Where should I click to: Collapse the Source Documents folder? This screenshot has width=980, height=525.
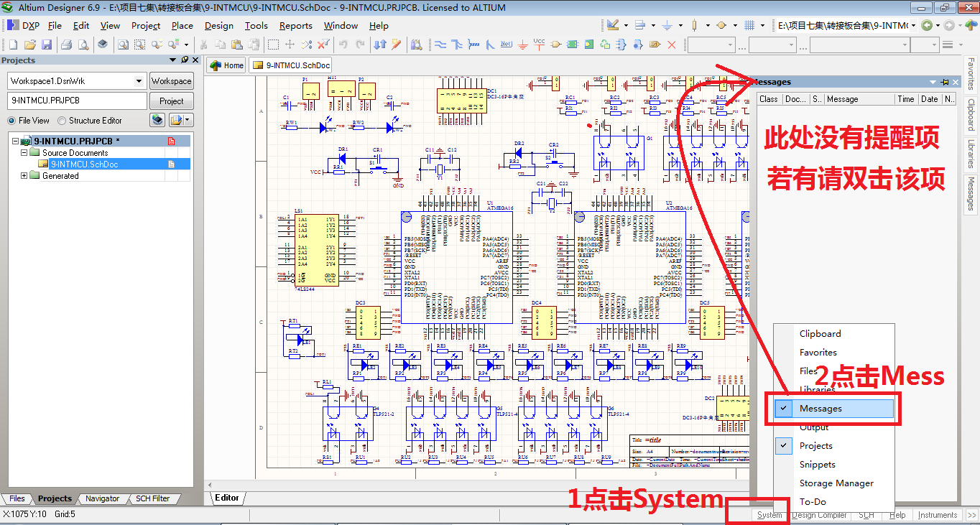(x=24, y=152)
